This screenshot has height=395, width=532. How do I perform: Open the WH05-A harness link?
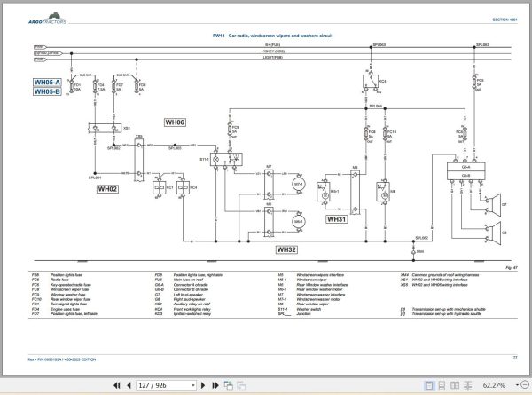coord(47,83)
